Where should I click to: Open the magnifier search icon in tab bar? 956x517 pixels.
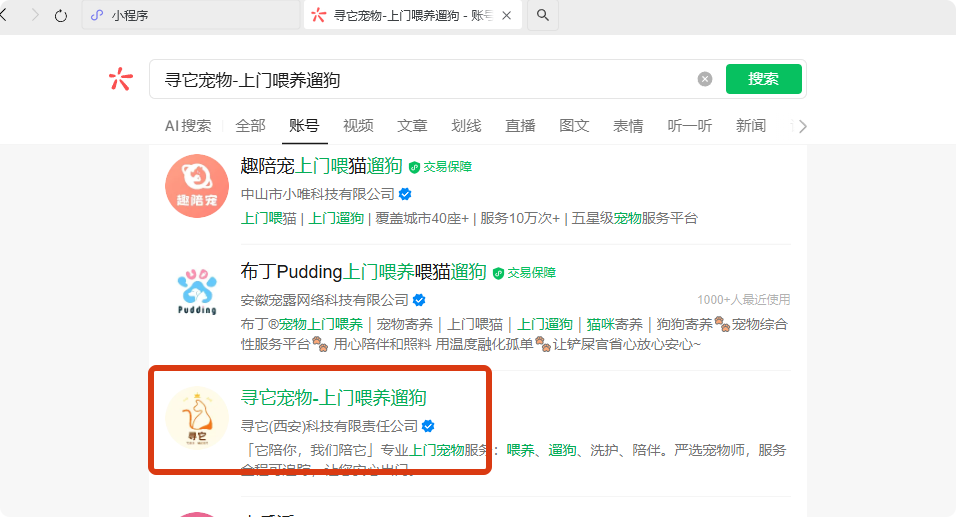[543, 15]
